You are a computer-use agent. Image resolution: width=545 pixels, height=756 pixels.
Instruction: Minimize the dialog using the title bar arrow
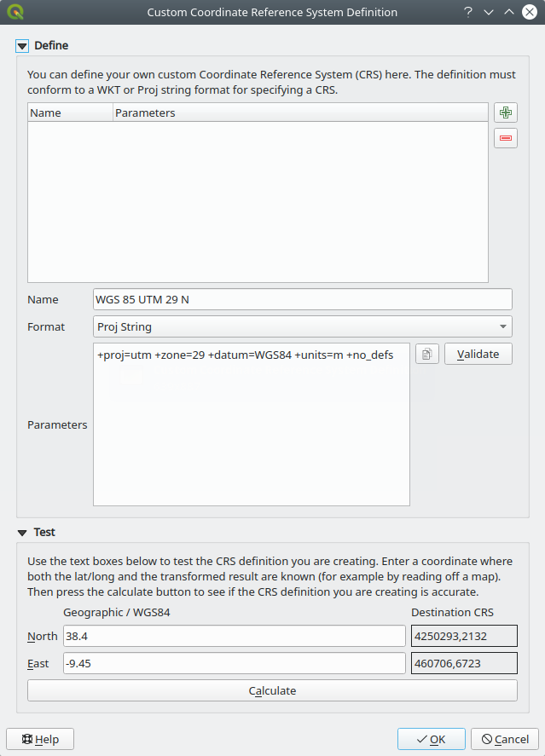coord(489,12)
